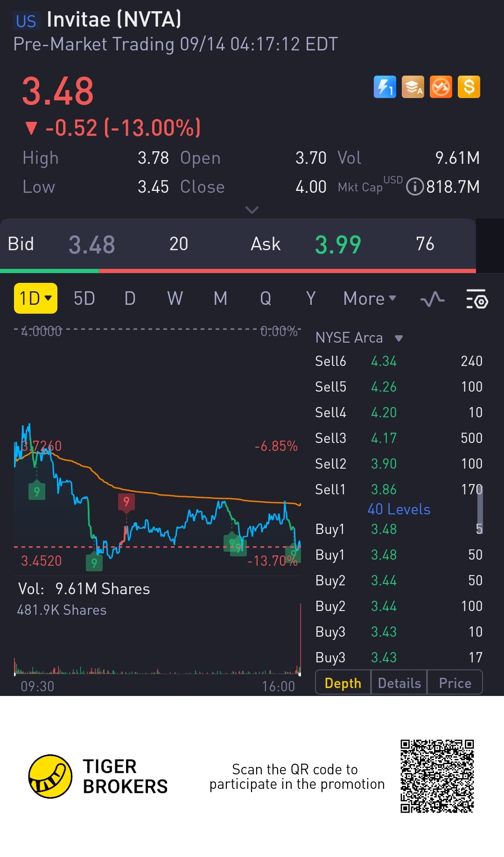Select Sell5 row at 4.26
The image size is (504, 857).
click(x=399, y=386)
